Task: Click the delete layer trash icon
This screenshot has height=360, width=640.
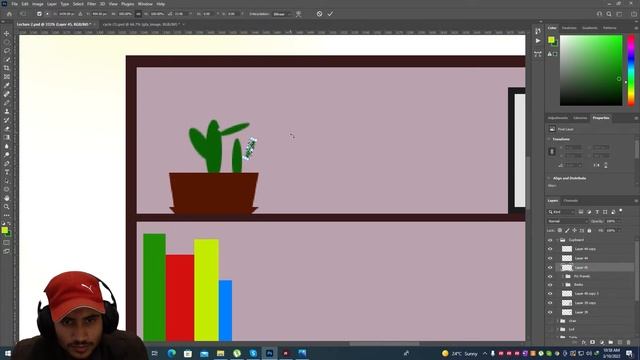Action: 629,342
